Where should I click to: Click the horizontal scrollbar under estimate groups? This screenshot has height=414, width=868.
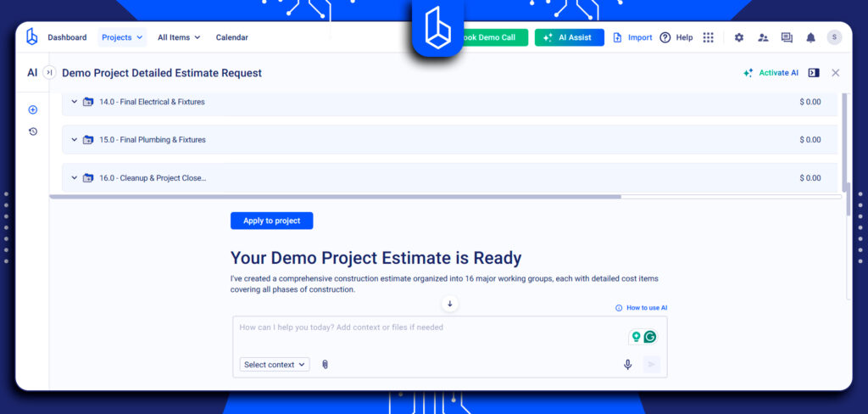[336, 196]
